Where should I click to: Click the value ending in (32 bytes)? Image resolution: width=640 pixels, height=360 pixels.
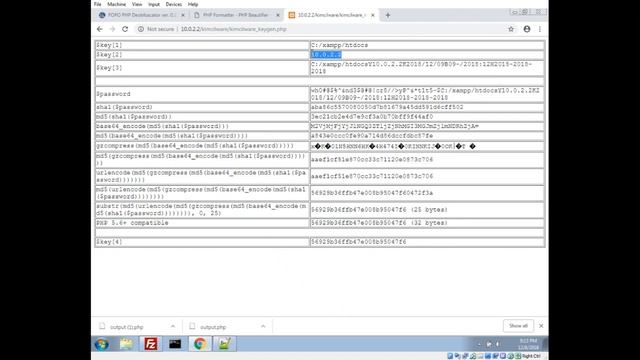(379, 223)
